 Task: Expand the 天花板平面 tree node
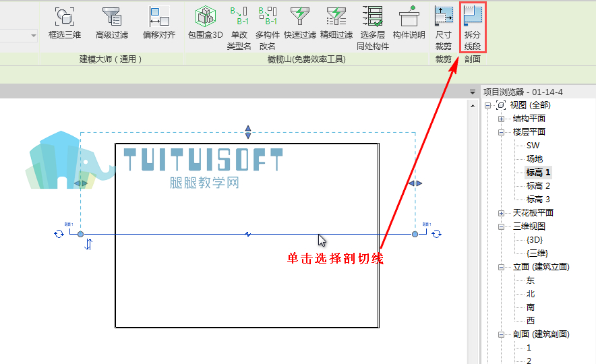coord(501,214)
